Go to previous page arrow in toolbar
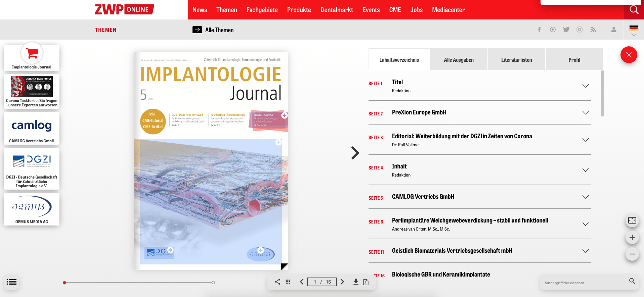644x297 pixels. (x=302, y=282)
